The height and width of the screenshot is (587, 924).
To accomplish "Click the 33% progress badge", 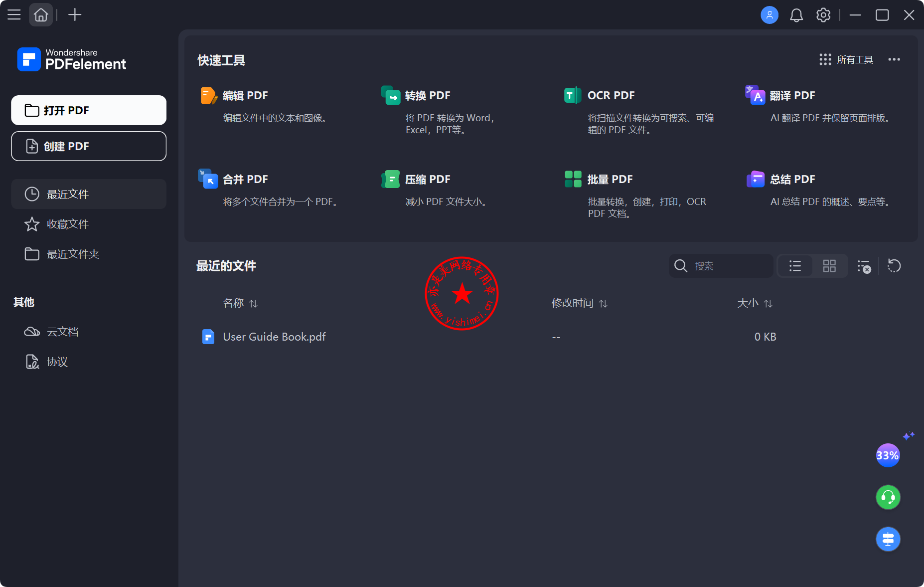I will [888, 455].
